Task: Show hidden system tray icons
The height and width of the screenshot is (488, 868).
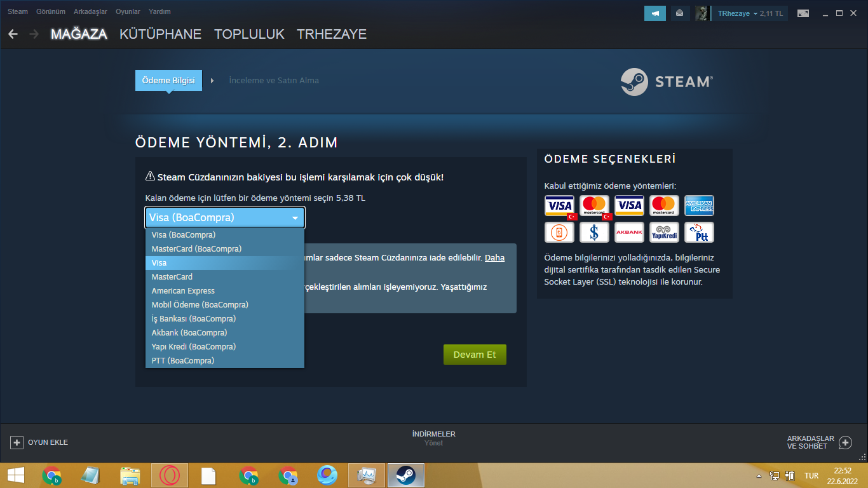Action: point(758,476)
